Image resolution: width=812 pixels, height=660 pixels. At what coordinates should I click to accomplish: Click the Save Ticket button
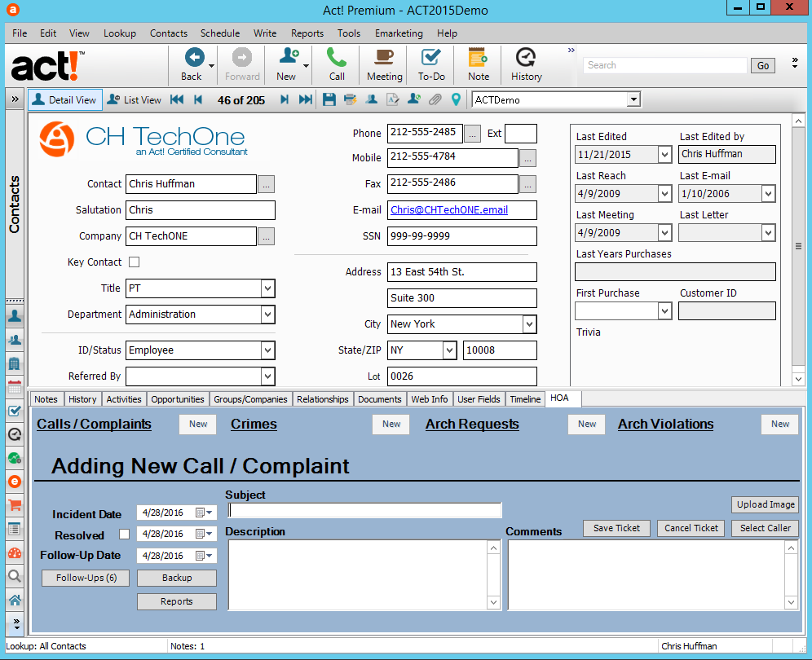(x=616, y=528)
